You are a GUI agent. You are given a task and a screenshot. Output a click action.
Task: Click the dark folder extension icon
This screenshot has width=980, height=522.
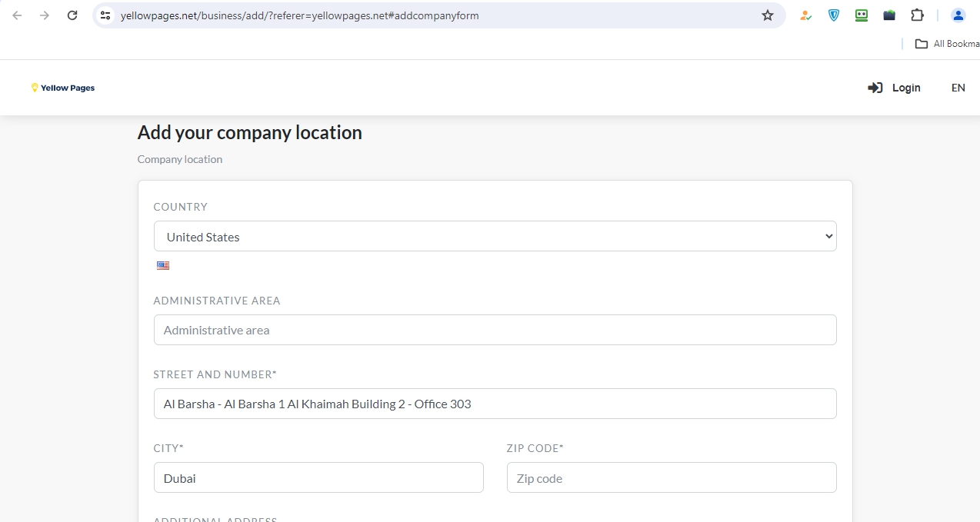(889, 15)
